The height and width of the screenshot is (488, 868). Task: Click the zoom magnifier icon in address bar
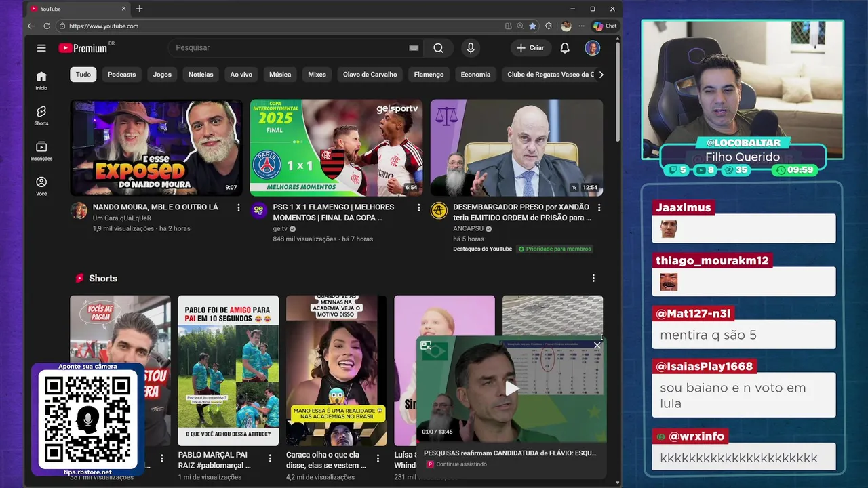coord(520,26)
